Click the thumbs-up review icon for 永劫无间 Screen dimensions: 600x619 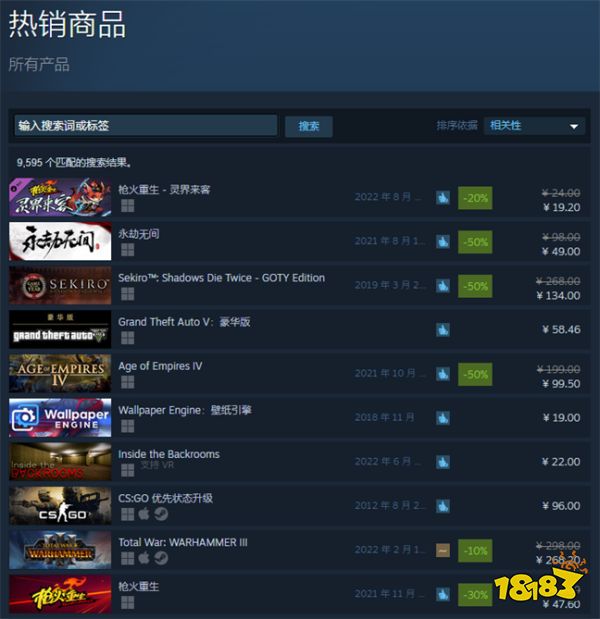pyautogui.click(x=442, y=242)
